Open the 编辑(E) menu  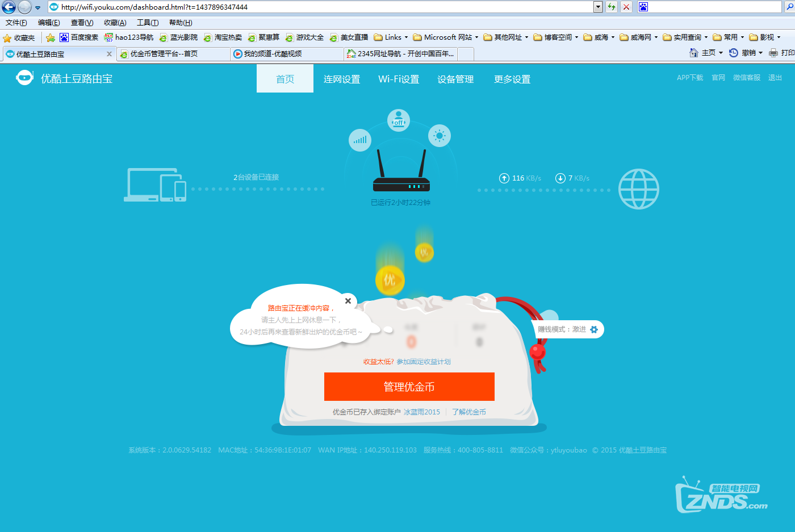tap(49, 23)
